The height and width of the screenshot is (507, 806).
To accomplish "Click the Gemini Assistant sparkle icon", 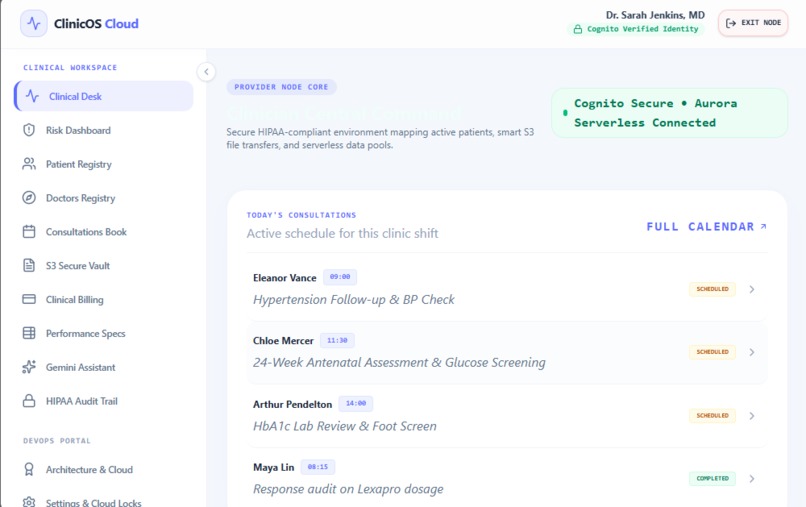I will pos(29,367).
